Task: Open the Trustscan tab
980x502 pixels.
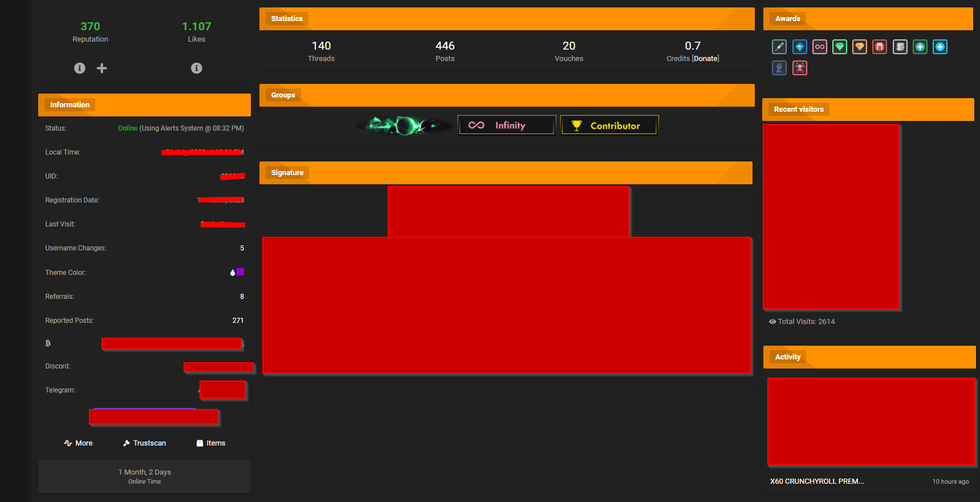Action: click(x=145, y=443)
